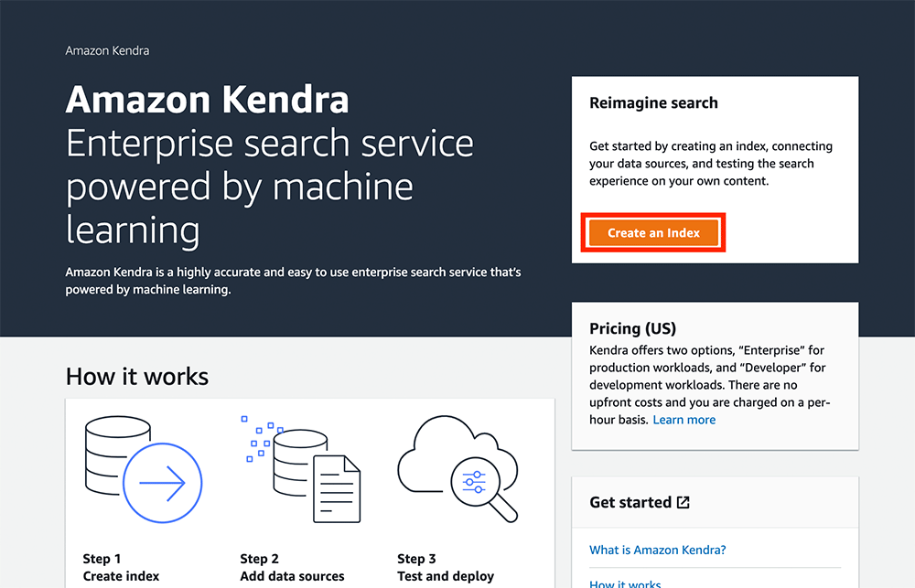The height and width of the screenshot is (588, 915).
Task: Click the Amazon Kendra page title
Action: tap(208, 100)
